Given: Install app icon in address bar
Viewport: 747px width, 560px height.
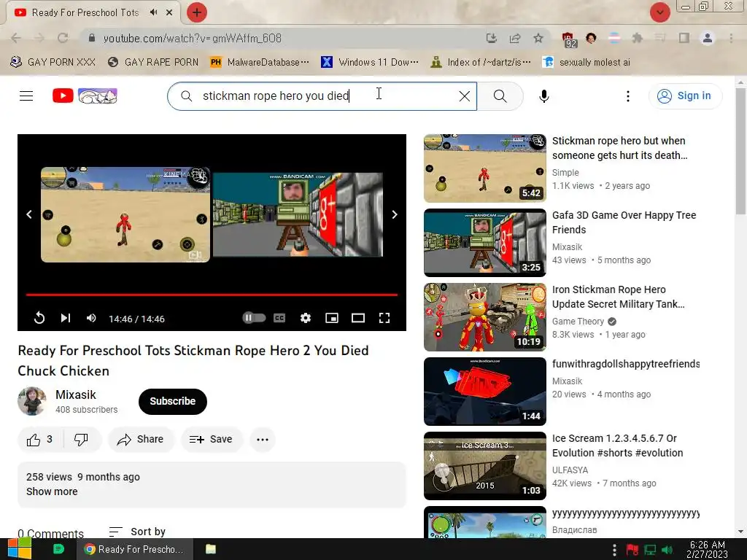Looking at the screenshot, I should click(491, 38).
